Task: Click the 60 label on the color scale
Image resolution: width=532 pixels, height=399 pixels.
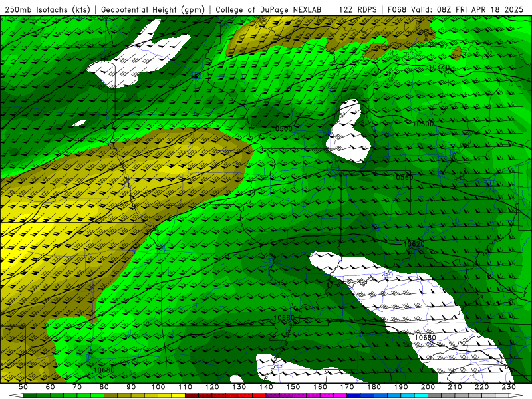Action: pyautogui.click(x=51, y=387)
